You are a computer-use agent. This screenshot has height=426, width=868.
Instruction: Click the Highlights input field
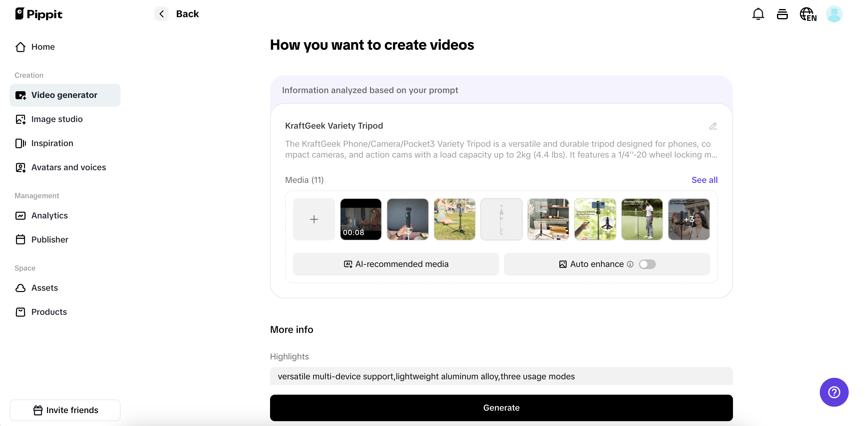501,376
